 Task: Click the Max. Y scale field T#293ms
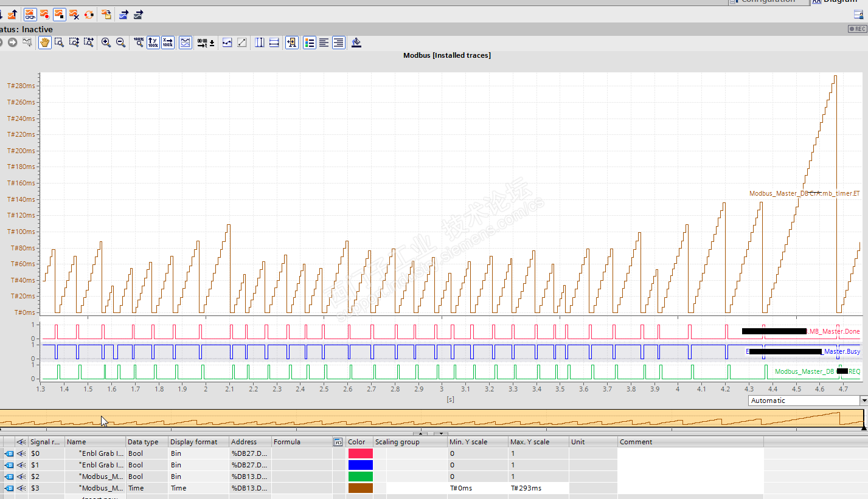coord(538,488)
